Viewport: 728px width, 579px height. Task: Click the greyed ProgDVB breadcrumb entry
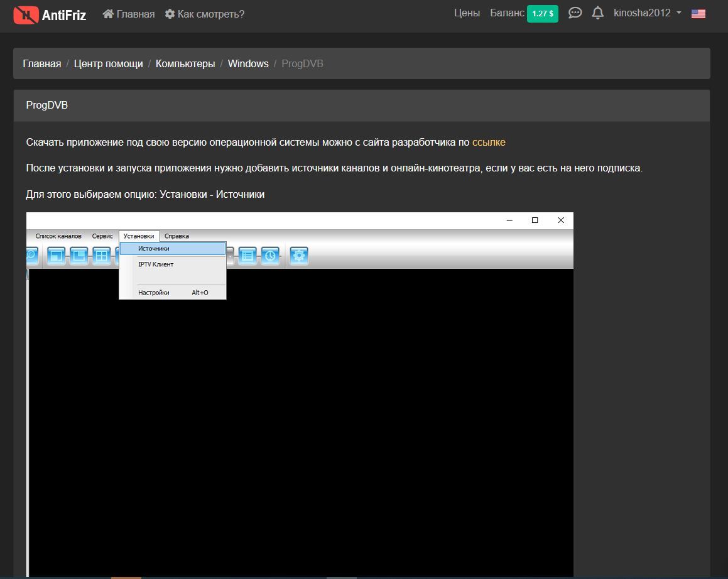[x=302, y=63]
